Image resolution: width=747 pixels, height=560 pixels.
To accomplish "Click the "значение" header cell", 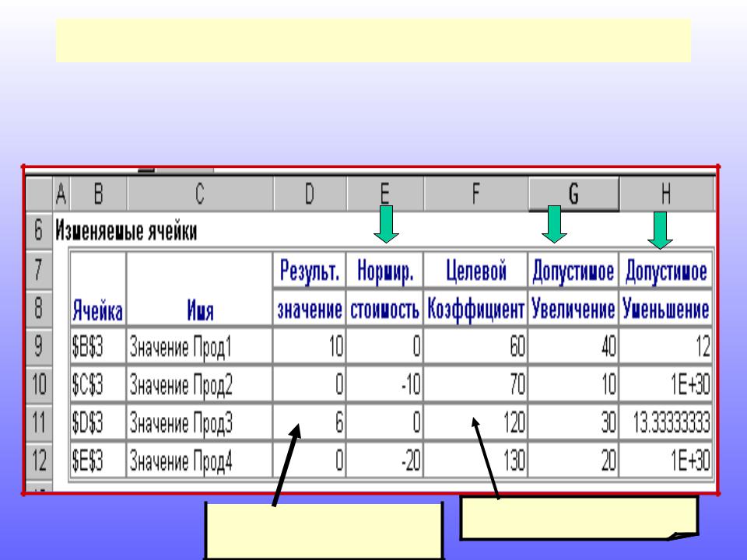I will tap(310, 309).
